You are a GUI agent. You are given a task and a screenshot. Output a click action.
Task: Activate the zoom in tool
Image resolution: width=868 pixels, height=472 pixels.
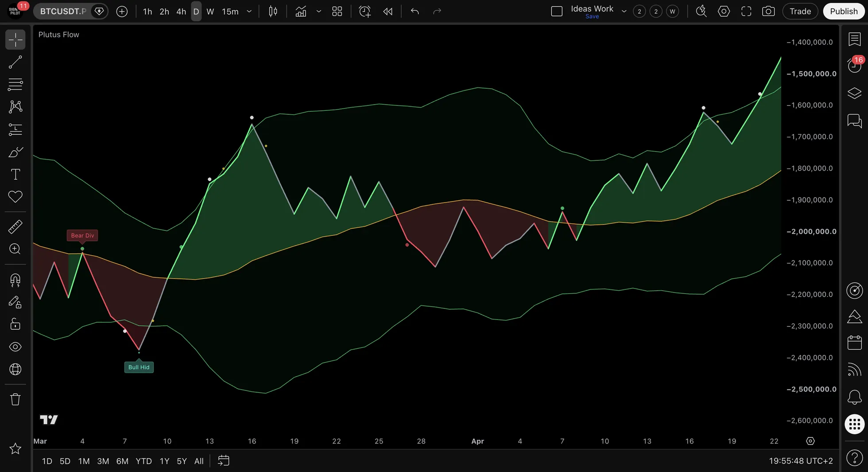(15, 249)
